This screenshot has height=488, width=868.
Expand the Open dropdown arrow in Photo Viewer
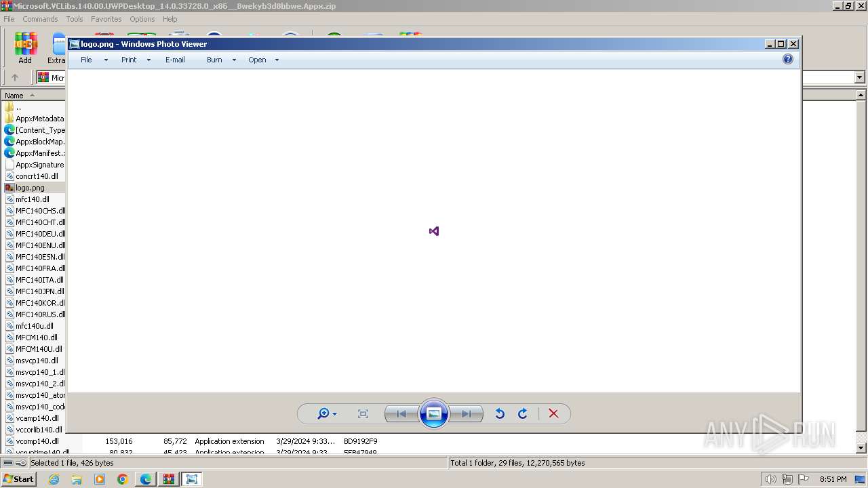coord(277,60)
